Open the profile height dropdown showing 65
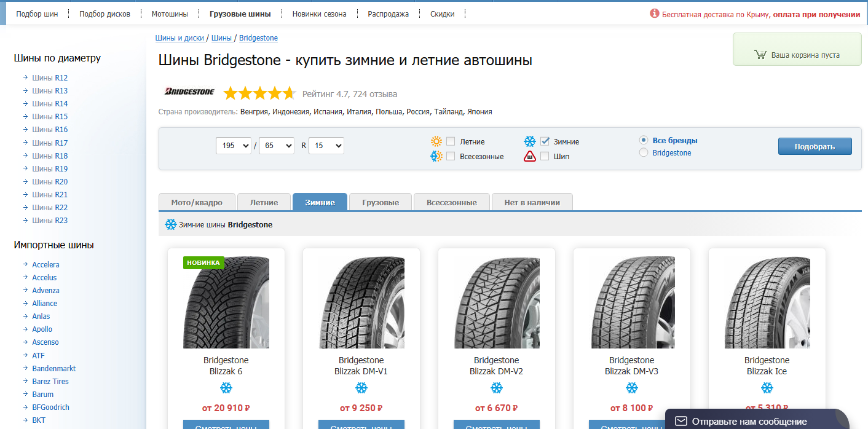868x429 pixels. click(x=277, y=146)
